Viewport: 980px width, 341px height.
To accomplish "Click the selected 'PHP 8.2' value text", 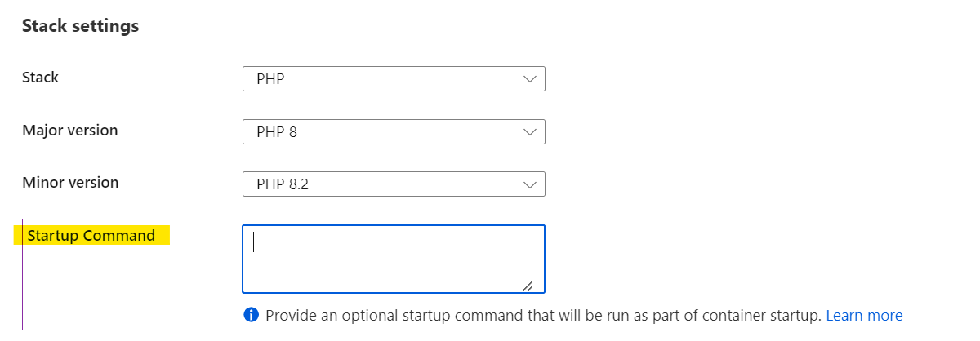I will pos(283,185).
